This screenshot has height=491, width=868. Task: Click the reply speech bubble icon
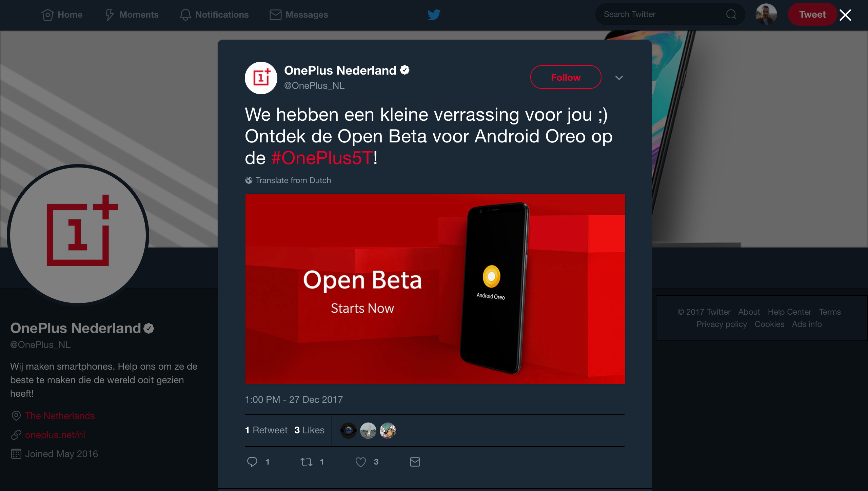click(252, 462)
